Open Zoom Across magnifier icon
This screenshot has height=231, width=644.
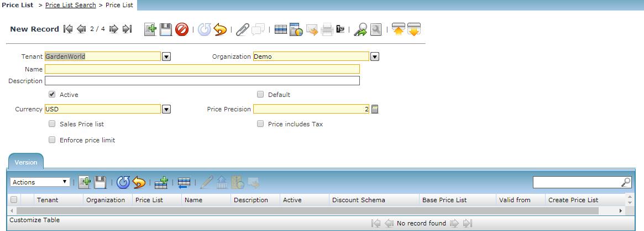tap(360, 29)
